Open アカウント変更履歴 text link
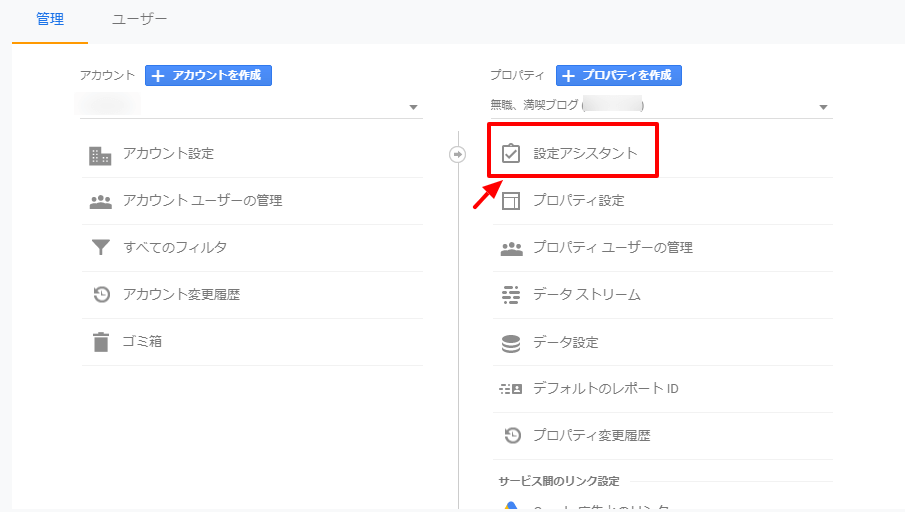Image resolution: width=905 pixels, height=512 pixels. click(181, 295)
